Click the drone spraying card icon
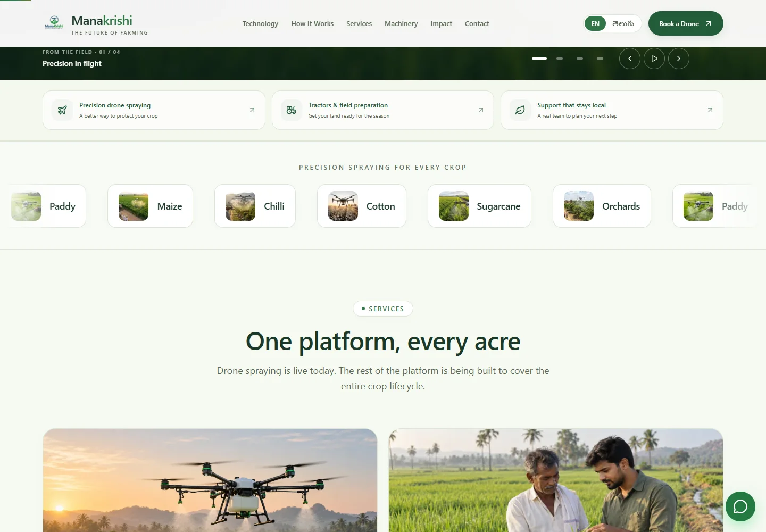Screen dimensions: 766x532 pos(62,110)
